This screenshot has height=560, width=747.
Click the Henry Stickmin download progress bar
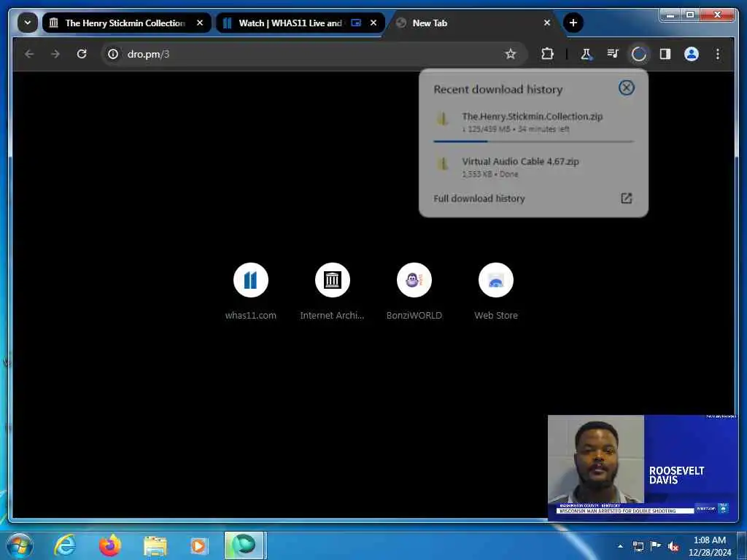click(x=533, y=141)
